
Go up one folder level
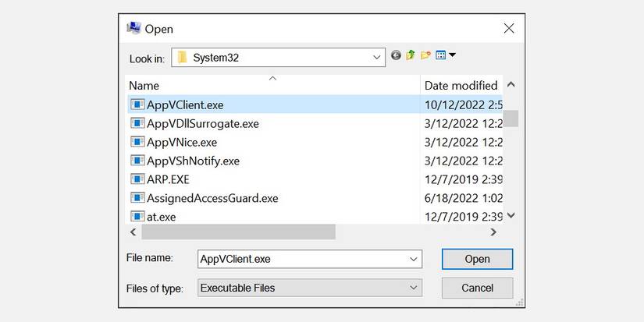pyautogui.click(x=410, y=55)
